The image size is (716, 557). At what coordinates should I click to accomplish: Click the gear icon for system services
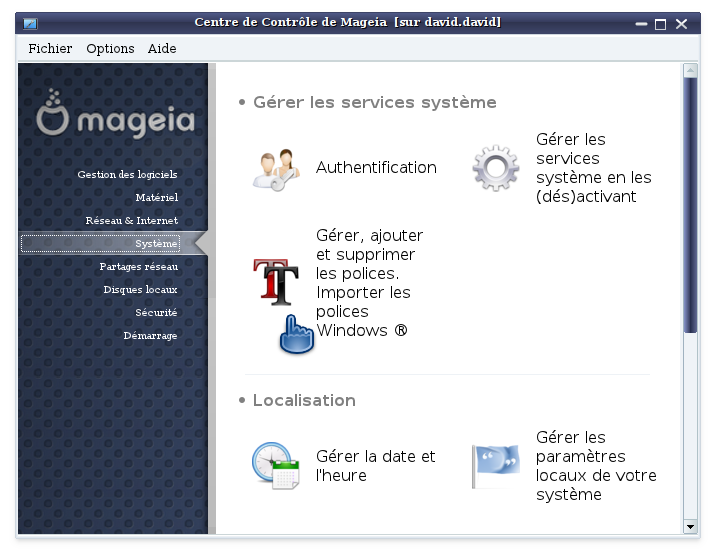[x=495, y=168]
